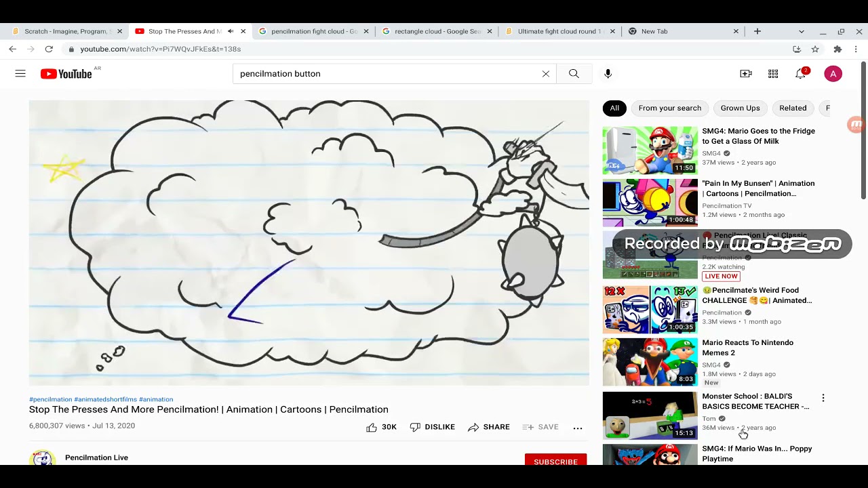The height and width of the screenshot is (488, 868).
Task: Click #animation hashtag
Action: (x=156, y=399)
